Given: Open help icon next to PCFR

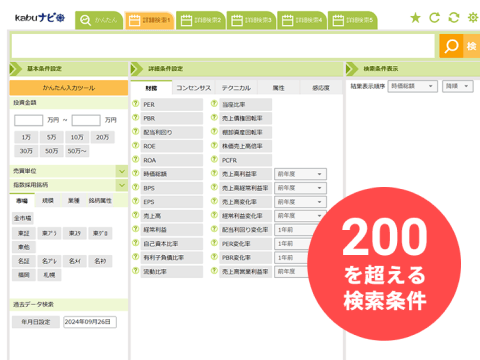Looking at the screenshot, I should (214, 160).
